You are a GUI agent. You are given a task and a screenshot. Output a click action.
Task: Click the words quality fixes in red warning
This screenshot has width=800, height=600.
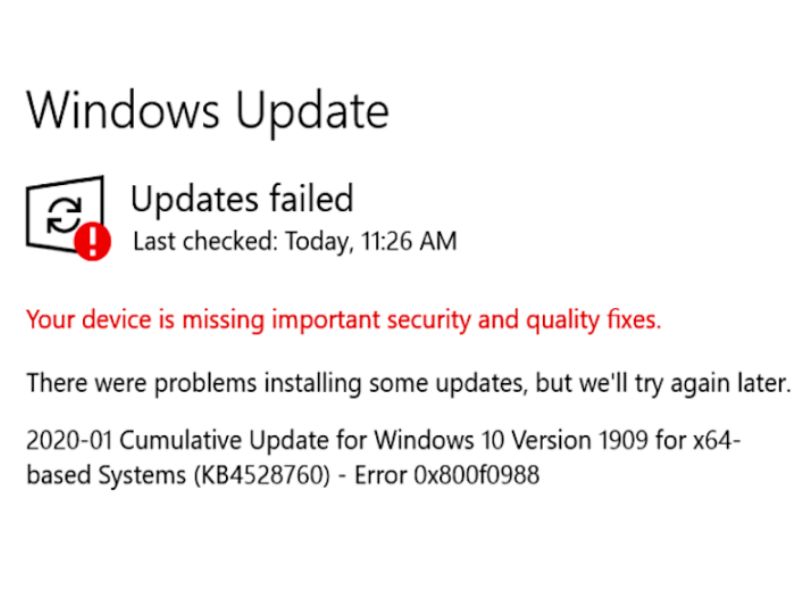[593, 321]
